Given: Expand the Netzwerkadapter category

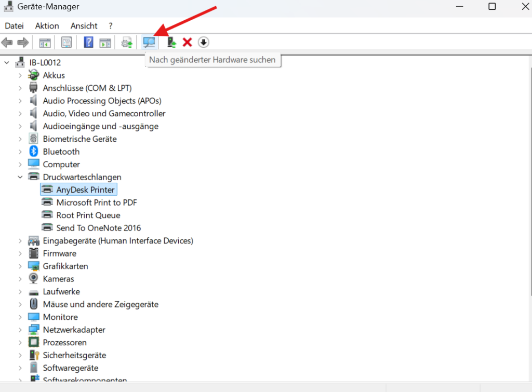Looking at the screenshot, I should pyautogui.click(x=20, y=330).
